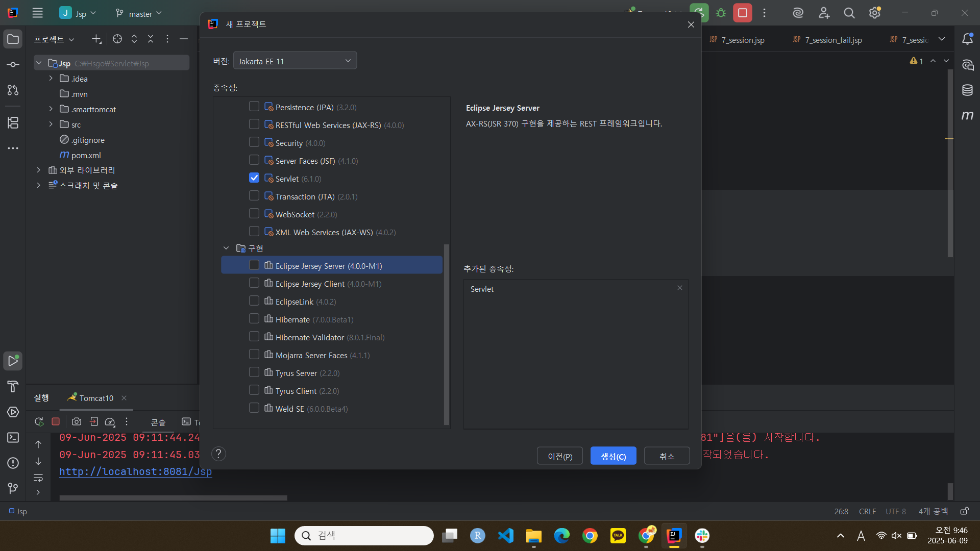Open the localhost:8081/Jsp link
This screenshot has width=980, height=551.
tap(135, 471)
